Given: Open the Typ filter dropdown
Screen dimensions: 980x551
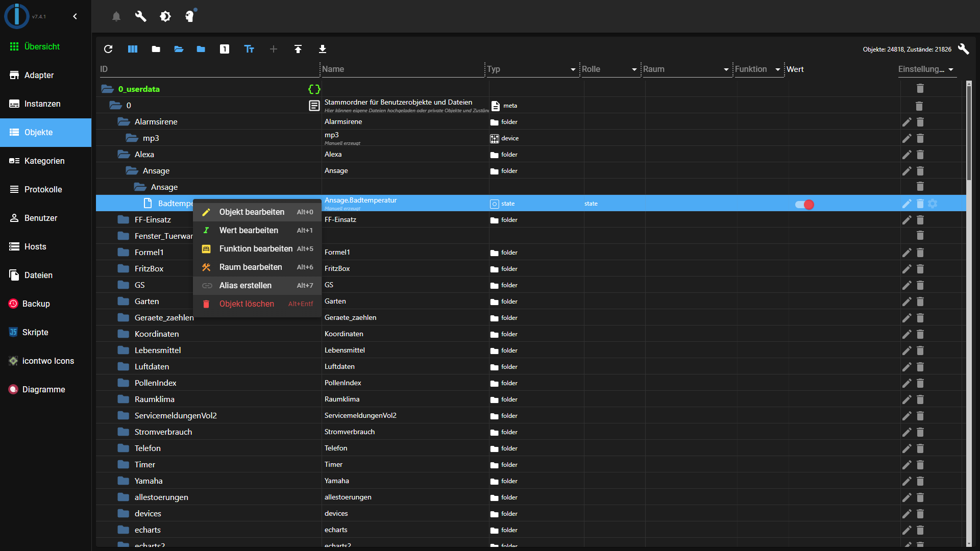Looking at the screenshot, I should (573, 69).
